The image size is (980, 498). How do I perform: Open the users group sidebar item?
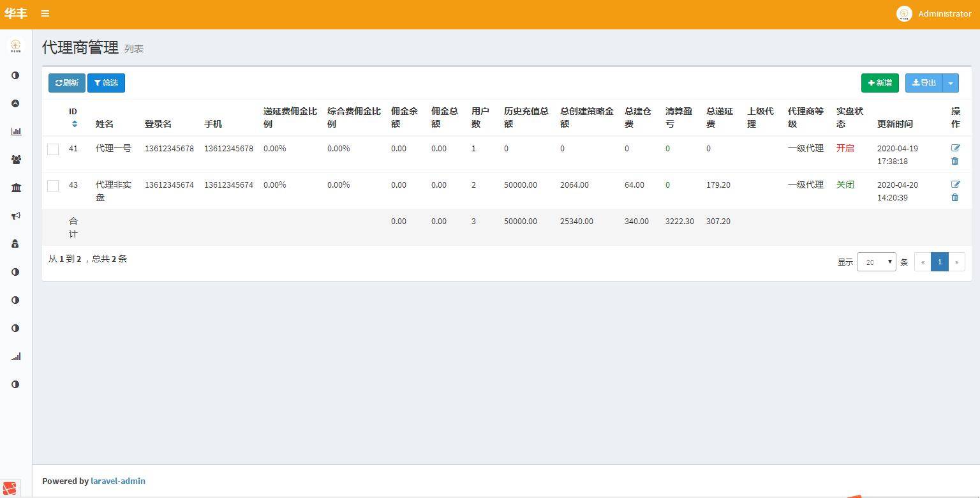(16, 160)
